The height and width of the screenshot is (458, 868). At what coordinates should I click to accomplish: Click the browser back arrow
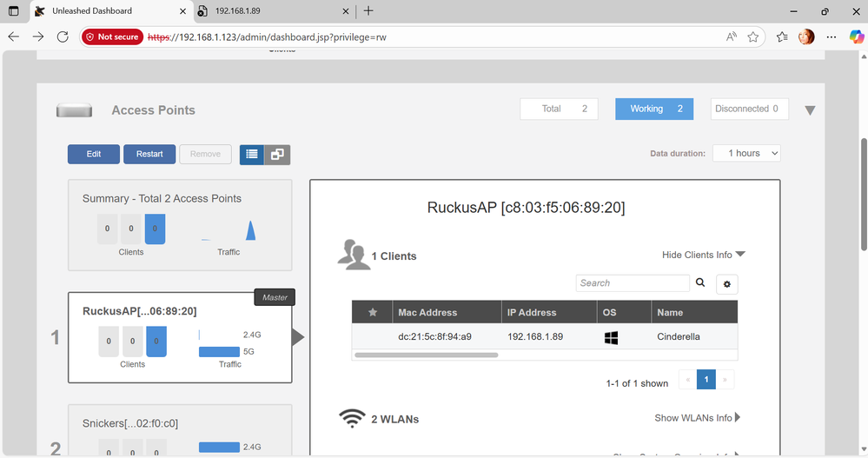click(x=14, y=37)
